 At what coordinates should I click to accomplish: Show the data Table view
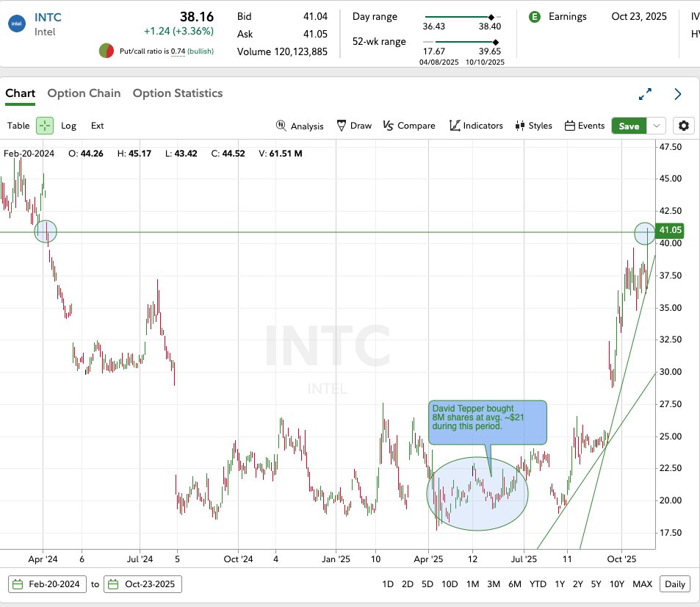tap(18, 126)
